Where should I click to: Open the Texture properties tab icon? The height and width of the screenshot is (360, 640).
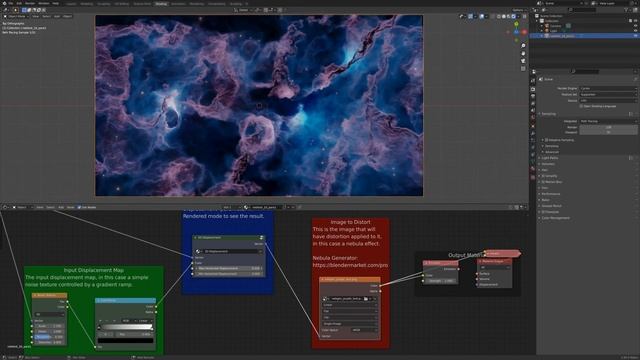pyautogui.click(x=533, y=177)
